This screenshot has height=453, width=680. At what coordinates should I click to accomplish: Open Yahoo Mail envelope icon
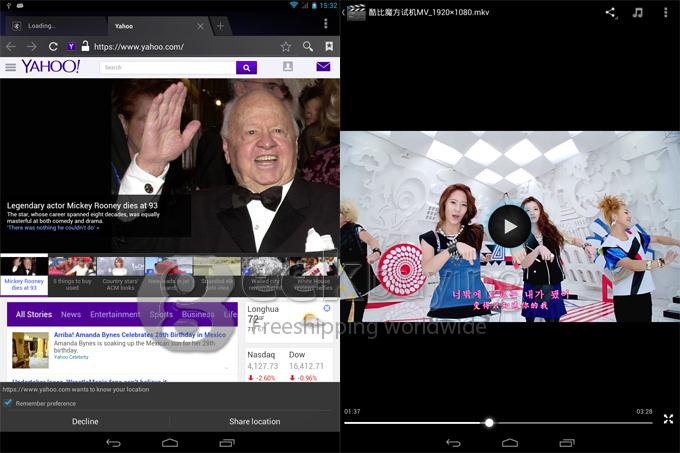click(323, 66)
